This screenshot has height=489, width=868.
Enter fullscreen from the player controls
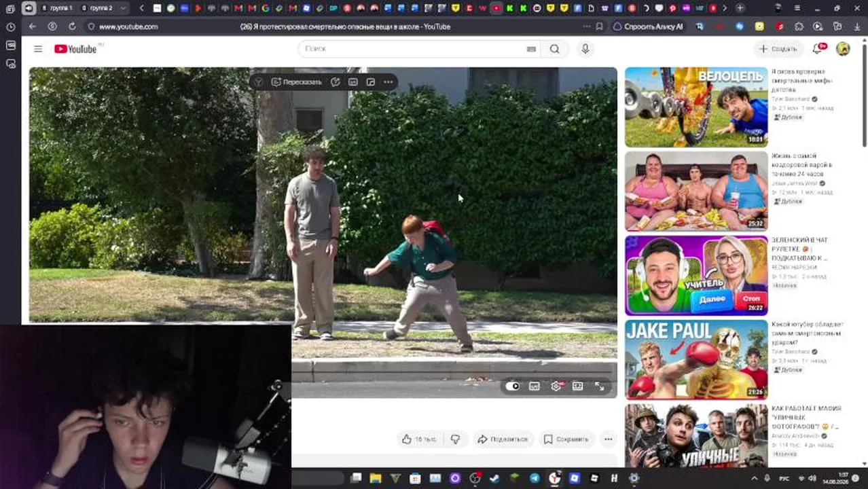click(600, 386)
